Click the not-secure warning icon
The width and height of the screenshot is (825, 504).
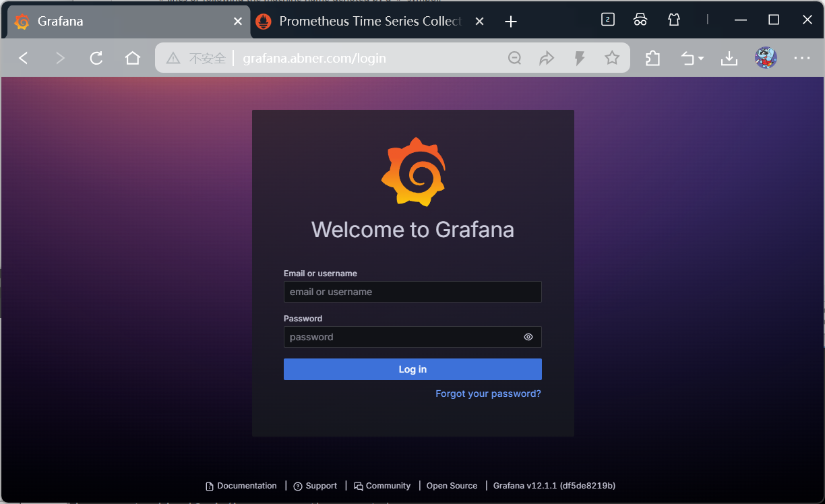173,58
